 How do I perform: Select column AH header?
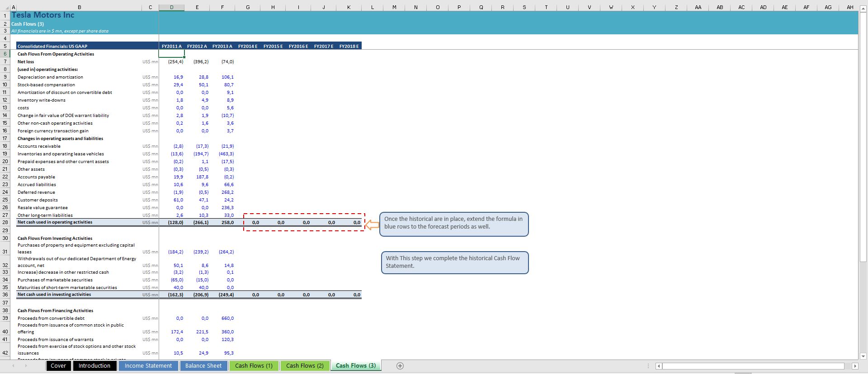pos(850,7)
